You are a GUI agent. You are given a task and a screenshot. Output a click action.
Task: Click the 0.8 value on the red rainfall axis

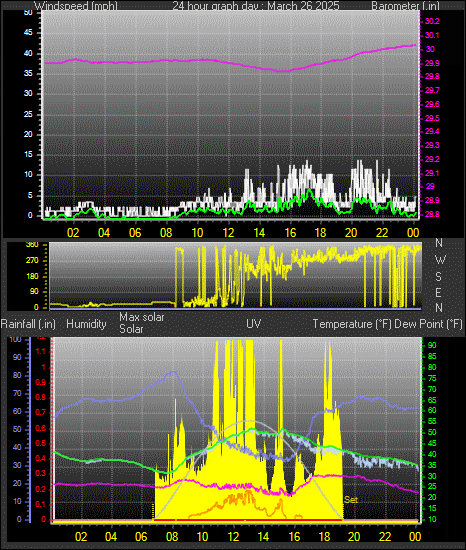[40, 397]
